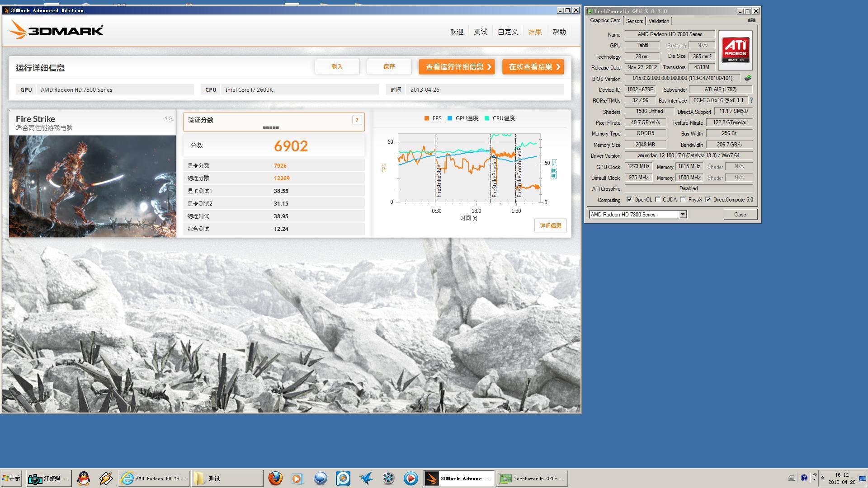Toggle the CUDA checkbox in GPU-Z
868x488 pixels.
click(x=658, y=199)
